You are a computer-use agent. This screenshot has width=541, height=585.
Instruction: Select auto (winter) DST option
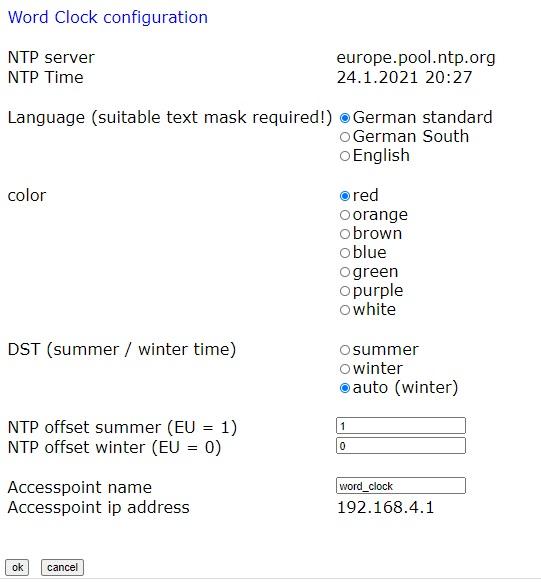click(345, 388)
